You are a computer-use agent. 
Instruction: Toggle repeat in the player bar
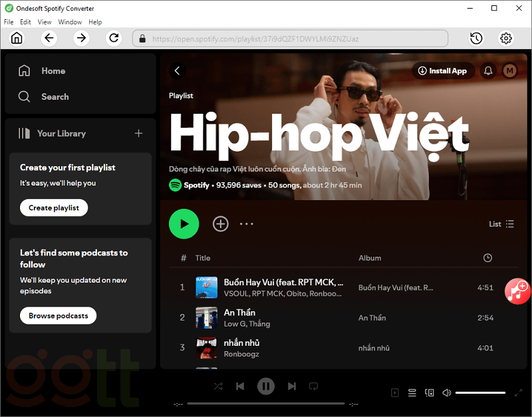(x=314, y=386)
